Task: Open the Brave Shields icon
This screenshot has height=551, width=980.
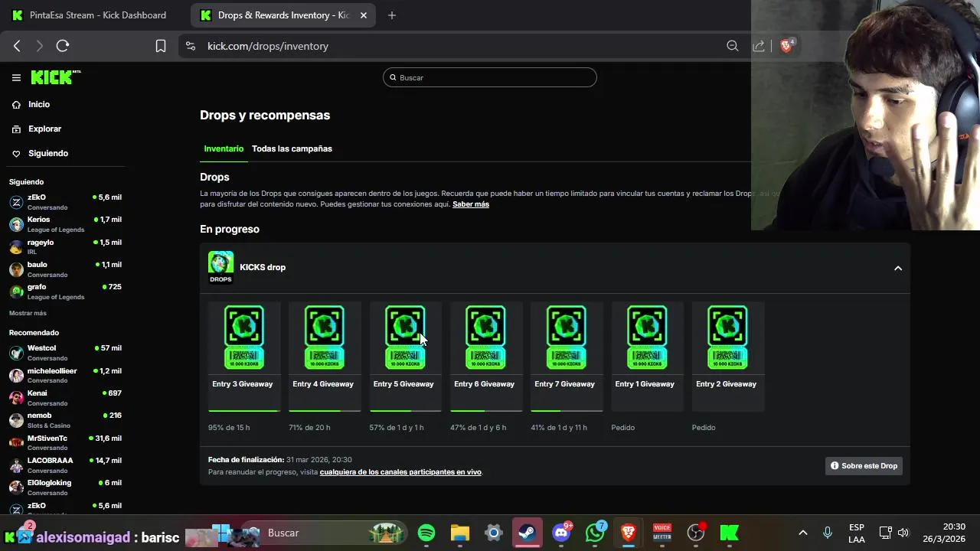Action: coord(786,46)
